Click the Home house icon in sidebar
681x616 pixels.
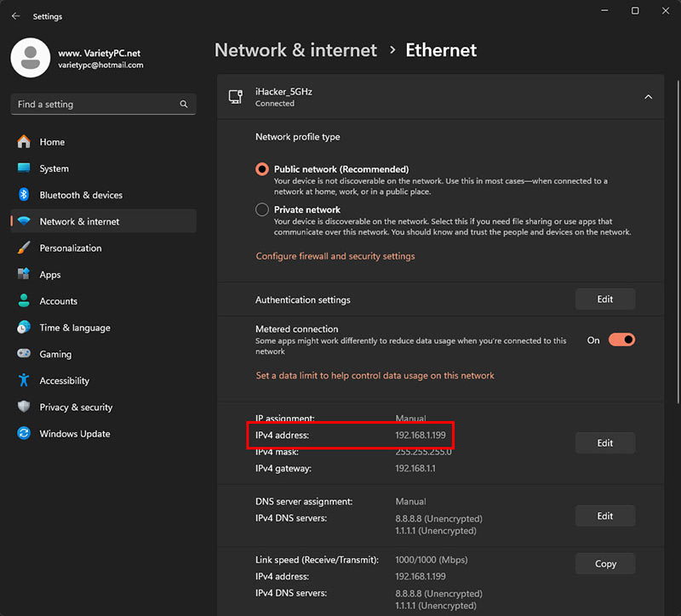click(24, 141)
